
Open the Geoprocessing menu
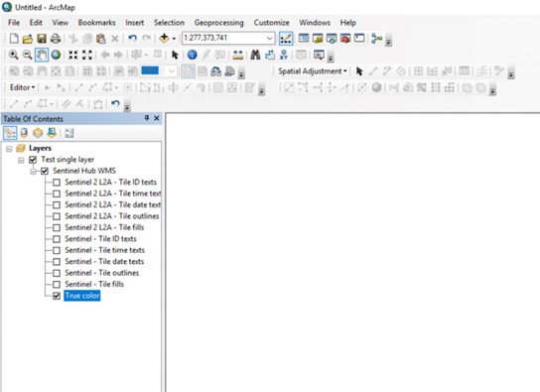pyautogui.click(x=218, y=23)
